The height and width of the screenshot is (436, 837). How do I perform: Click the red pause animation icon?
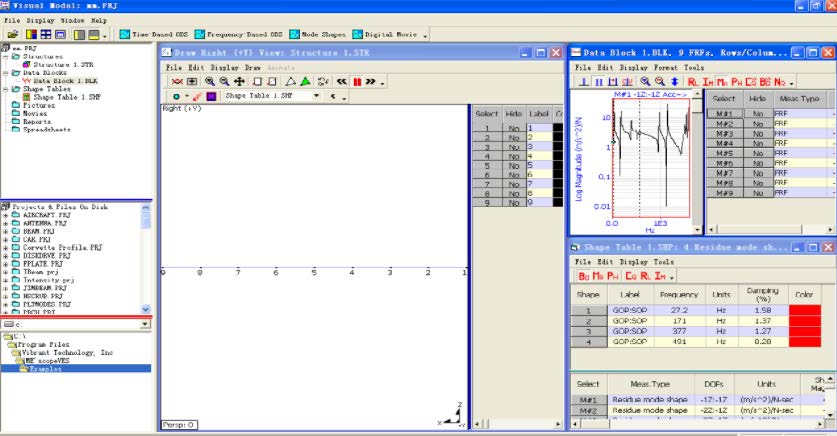pyautogui.click(x=357, y=81)
